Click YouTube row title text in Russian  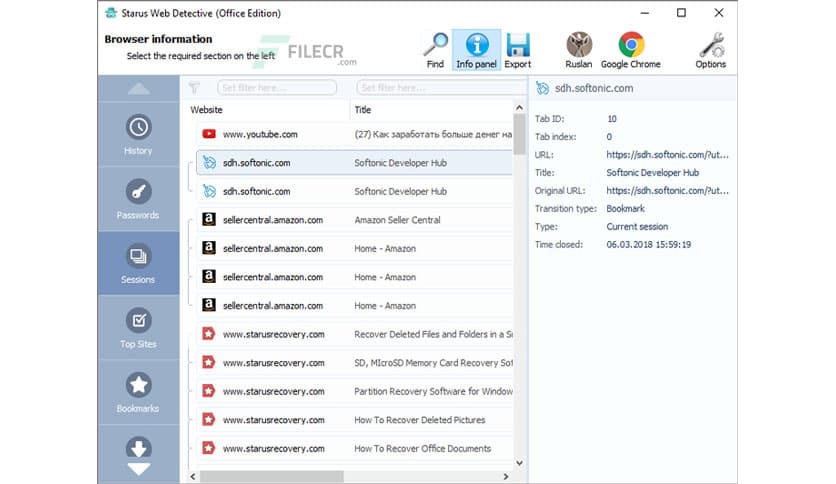(x=433, y=134)
